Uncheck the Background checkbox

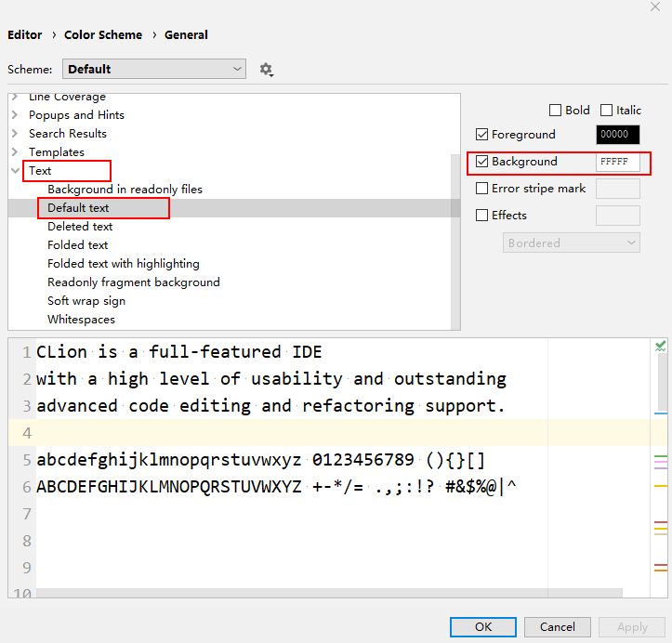coord(481,162)
